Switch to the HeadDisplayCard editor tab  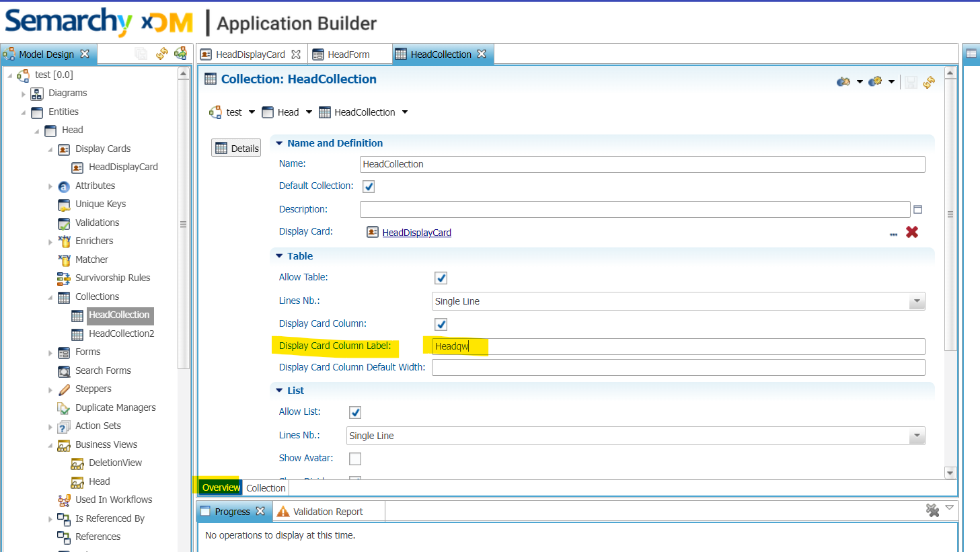(250, 54)
